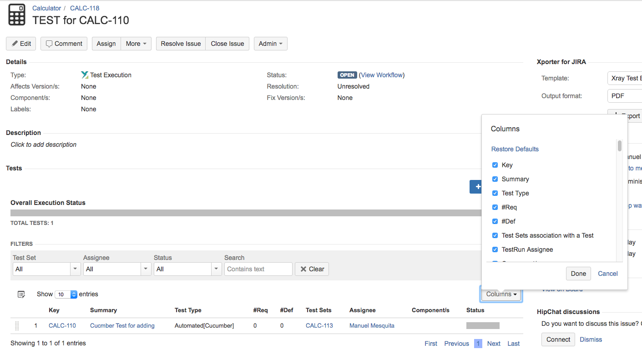Screen dimensions: 642x364
Task: Click the HipChat Connect button
Action: (558, 339)
